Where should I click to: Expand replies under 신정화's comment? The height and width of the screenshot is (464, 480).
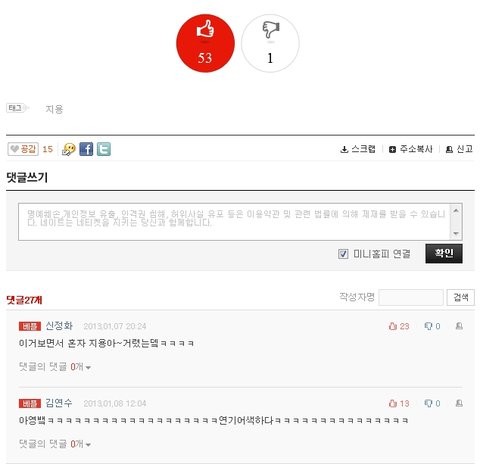pyautogui.click(x=55, y=367)
